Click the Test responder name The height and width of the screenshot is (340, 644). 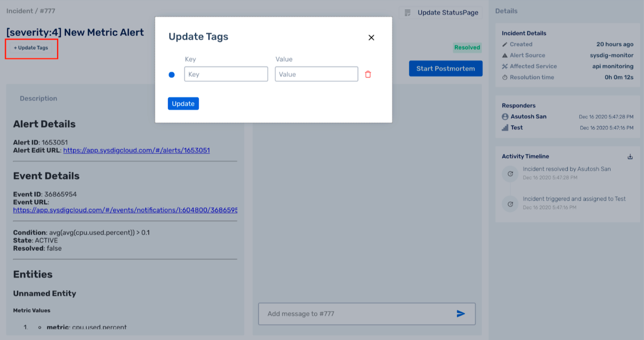[x=517, y=127]
